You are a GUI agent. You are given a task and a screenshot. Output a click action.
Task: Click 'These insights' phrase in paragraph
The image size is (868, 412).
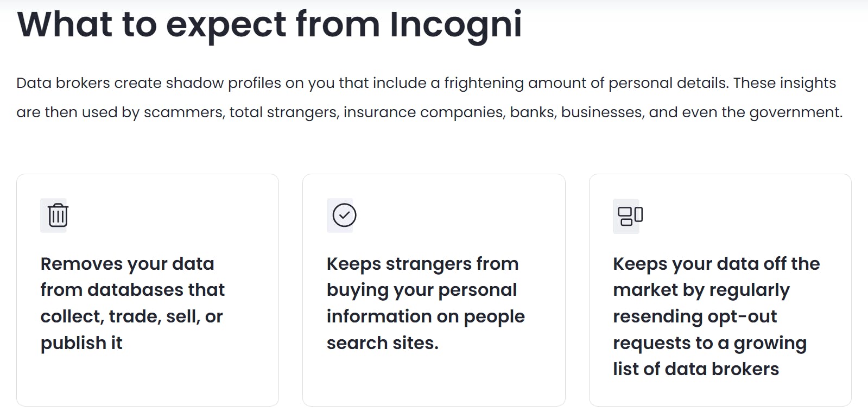tap(784, 83)
